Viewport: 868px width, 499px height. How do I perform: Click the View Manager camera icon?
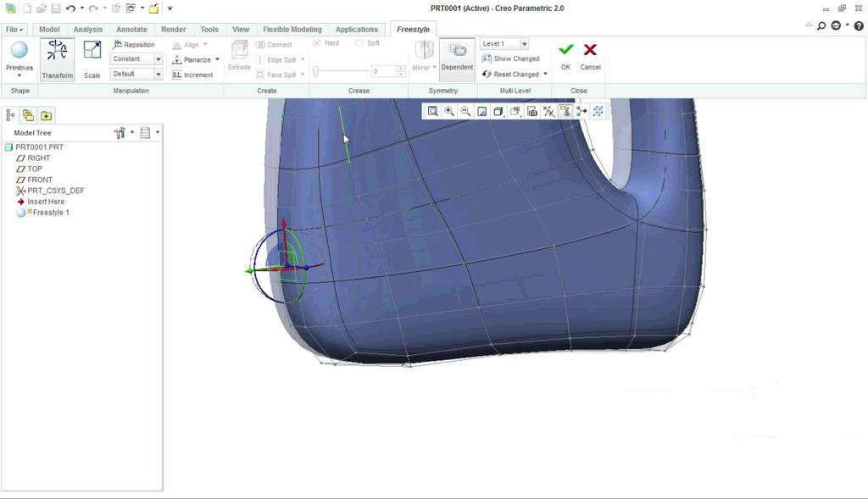(x=532, y=111)
